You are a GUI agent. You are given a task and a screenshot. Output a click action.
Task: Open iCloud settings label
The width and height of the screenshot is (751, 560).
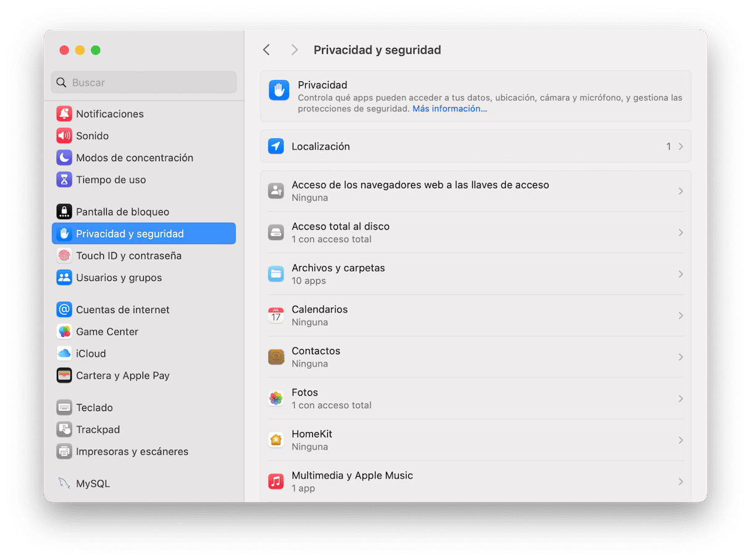(x=91, y=353)
